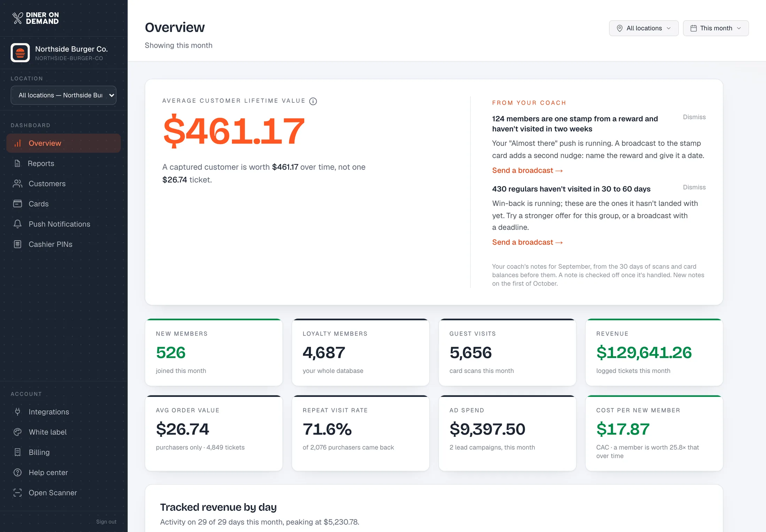Click the Open Scanner scan icon
The image size is (766, 532).
point(17,493)
